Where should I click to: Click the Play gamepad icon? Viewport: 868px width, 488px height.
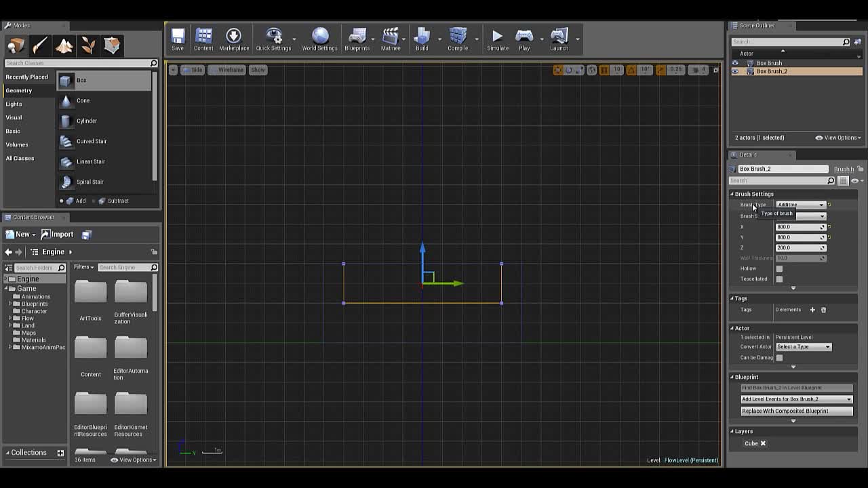click(x=524, y=39)
